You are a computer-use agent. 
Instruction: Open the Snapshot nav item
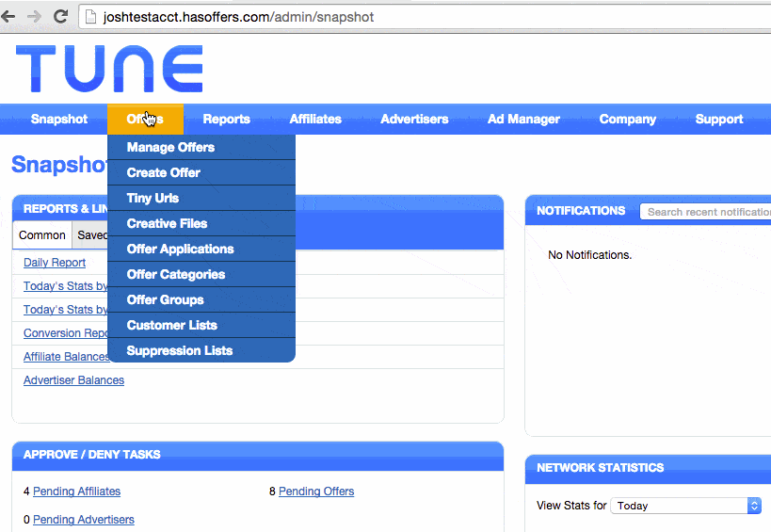pos(59,119)
